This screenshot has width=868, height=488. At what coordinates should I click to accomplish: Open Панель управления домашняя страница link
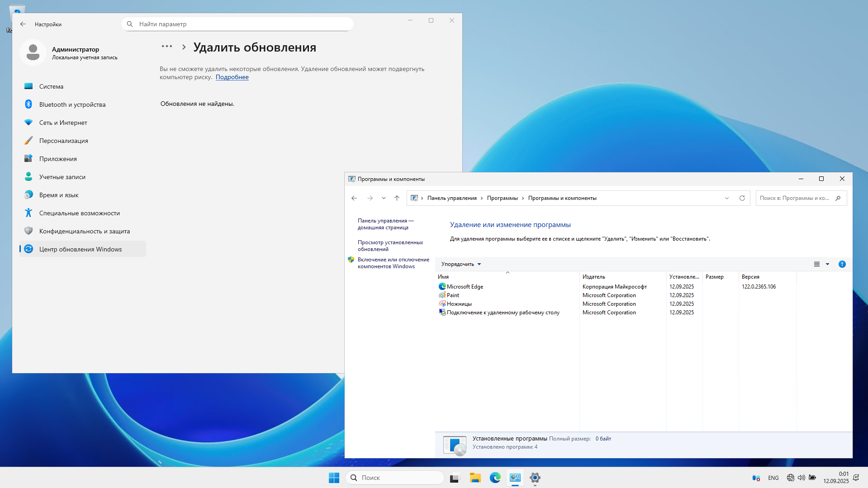pos(385,224)
